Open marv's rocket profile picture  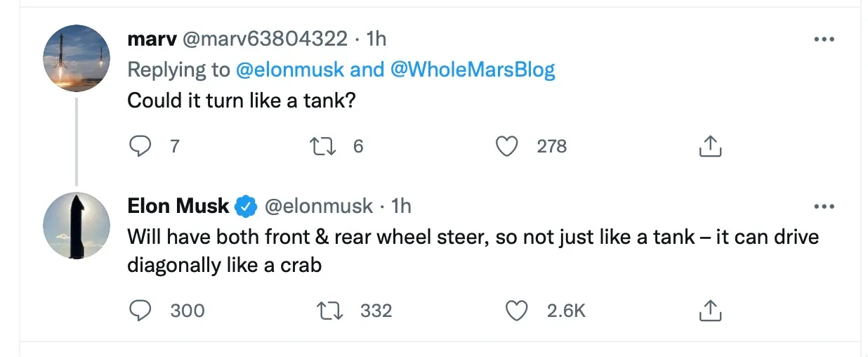coord(77,58)
